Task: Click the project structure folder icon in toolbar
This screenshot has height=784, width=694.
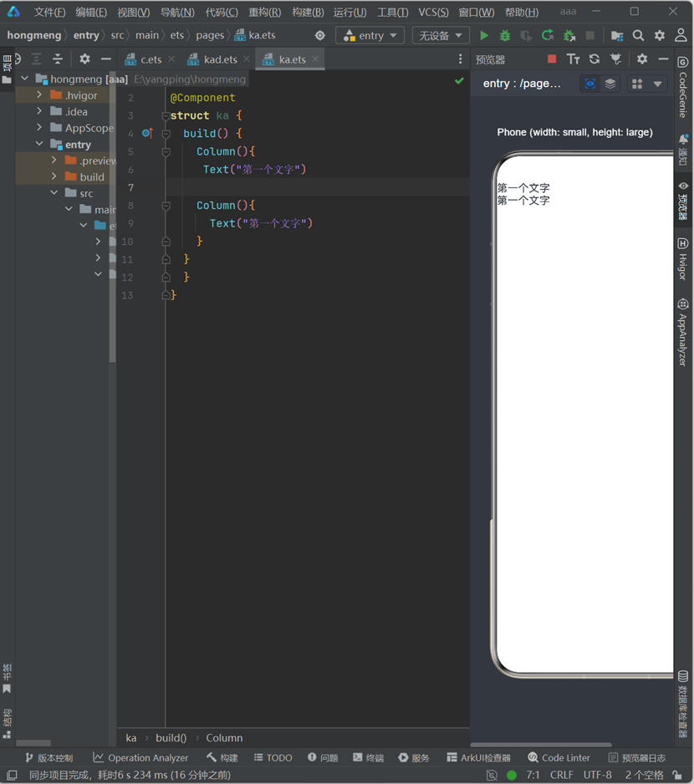Action: [x=617, y=35]
